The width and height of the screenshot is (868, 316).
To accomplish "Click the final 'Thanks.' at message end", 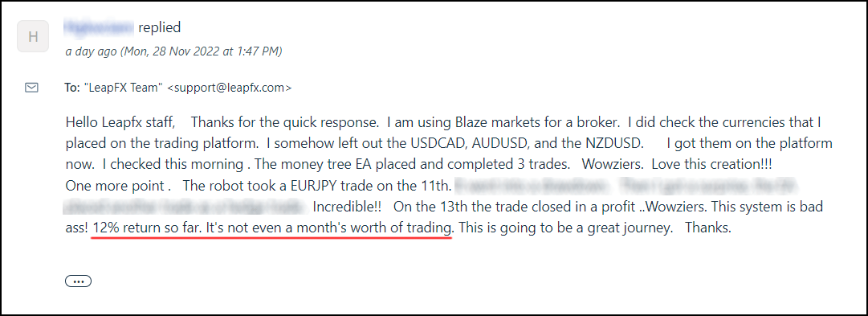I will click(708, 228).
